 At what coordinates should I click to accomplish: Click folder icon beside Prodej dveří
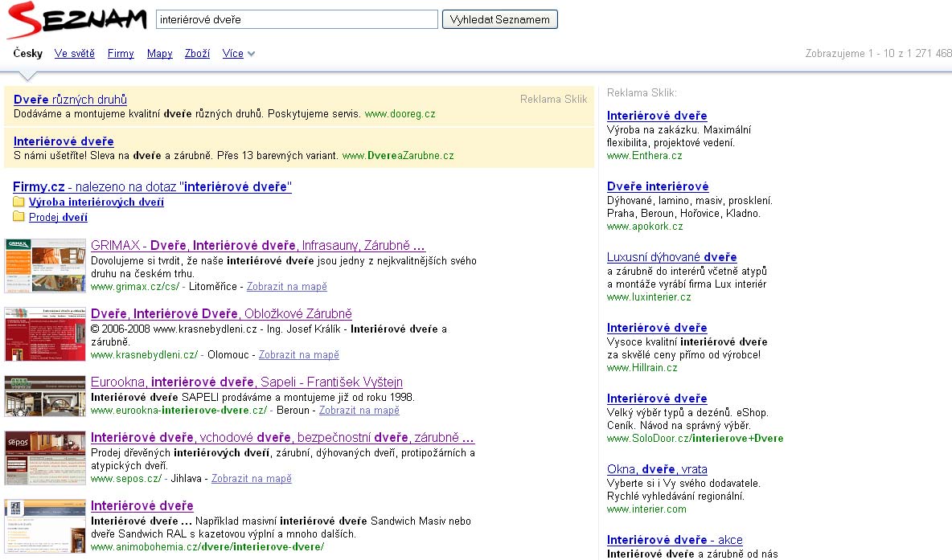[18, 217]
